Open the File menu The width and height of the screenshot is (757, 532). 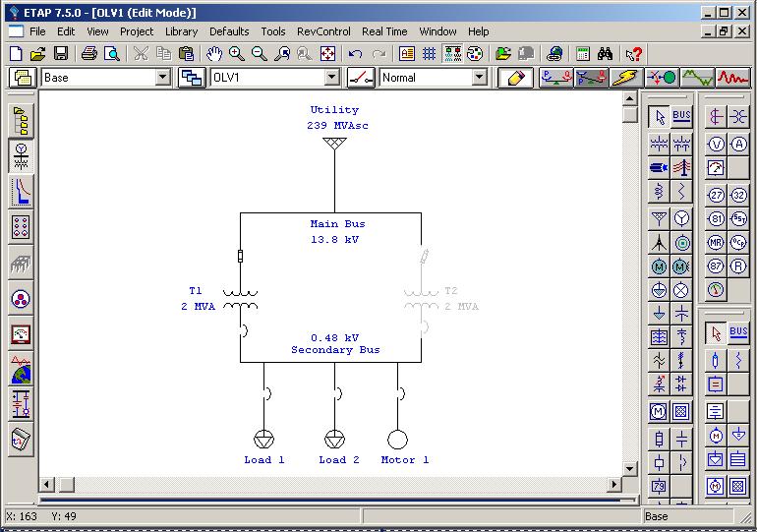click(37, 31)
